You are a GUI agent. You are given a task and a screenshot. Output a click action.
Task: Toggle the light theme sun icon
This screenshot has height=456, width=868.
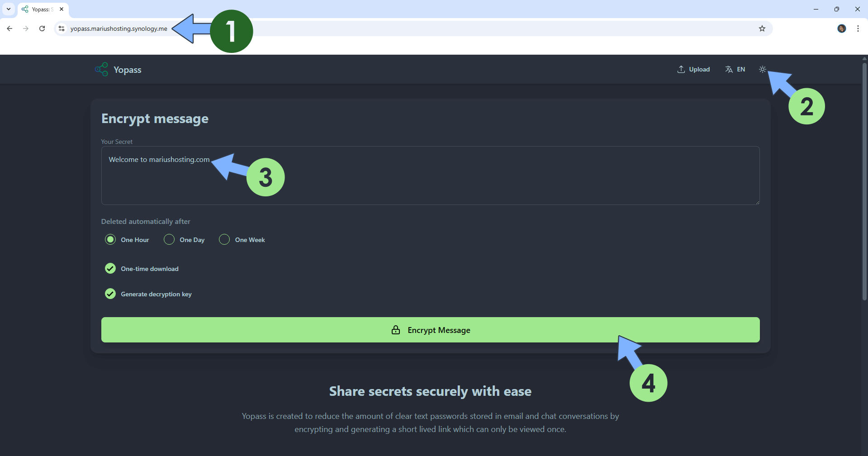(762, 69)
